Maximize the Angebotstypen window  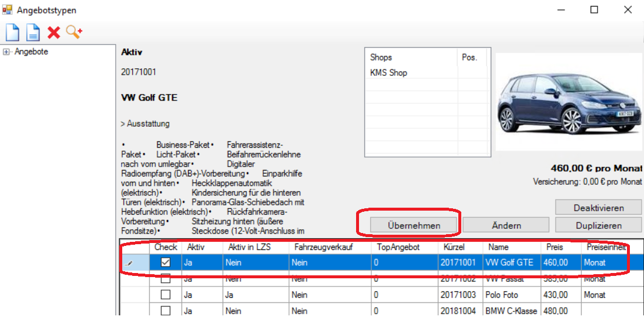tap(594, 9)
